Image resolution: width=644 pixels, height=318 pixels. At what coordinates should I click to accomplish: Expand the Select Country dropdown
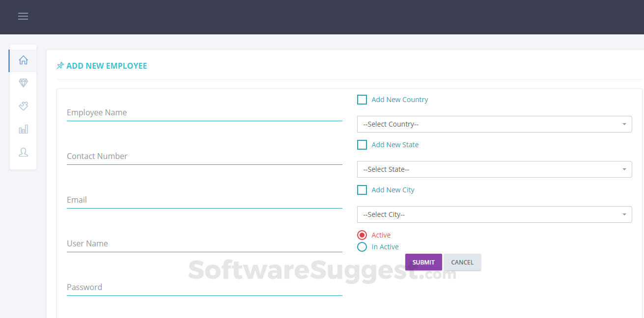point(494,124)
